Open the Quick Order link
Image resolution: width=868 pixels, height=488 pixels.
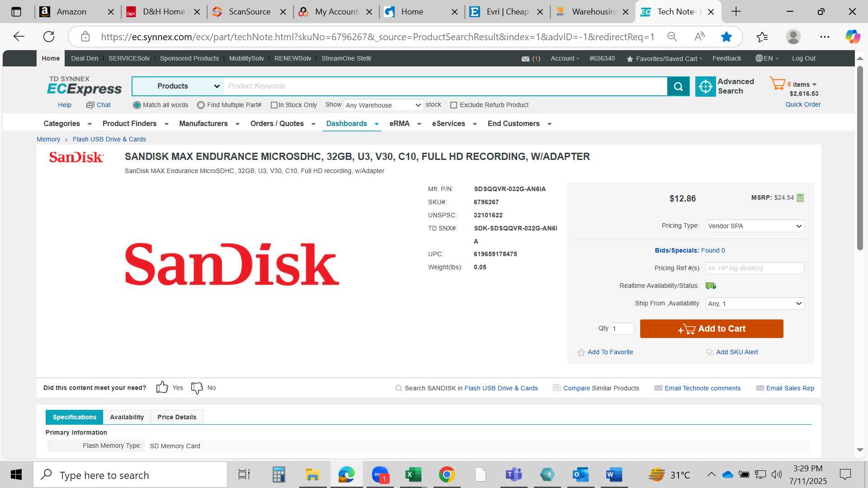coord(803,104)
